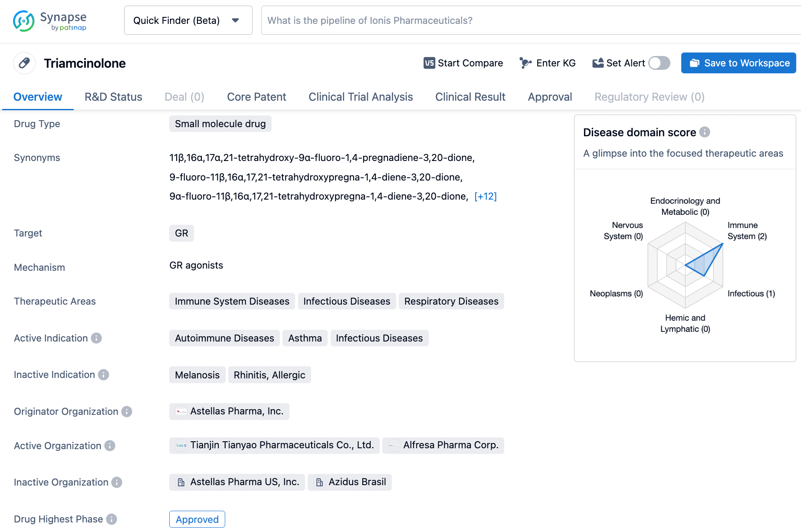Image resolution: width=801 pixels, height=532 pixels.
Task: Open the Clinical Trial Analysis tab
Action: pyautogui.click(x=360, y=97)
